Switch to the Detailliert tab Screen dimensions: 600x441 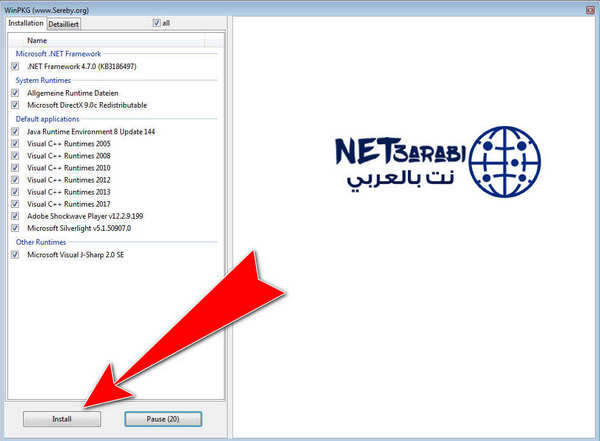(64, 24)
